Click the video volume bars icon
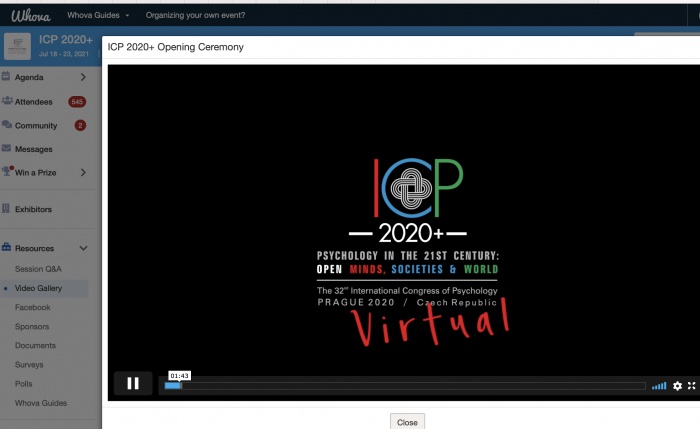 pos(659,386)
